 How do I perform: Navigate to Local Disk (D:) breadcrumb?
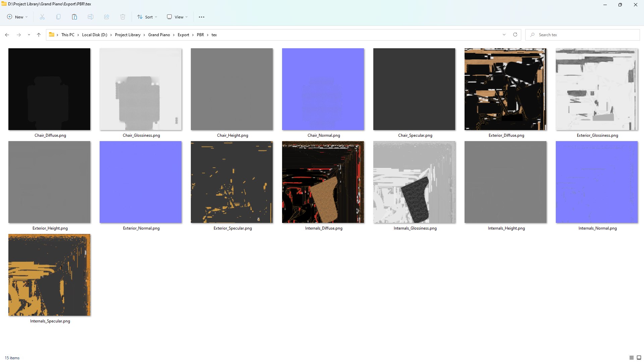tap(95, 35)
